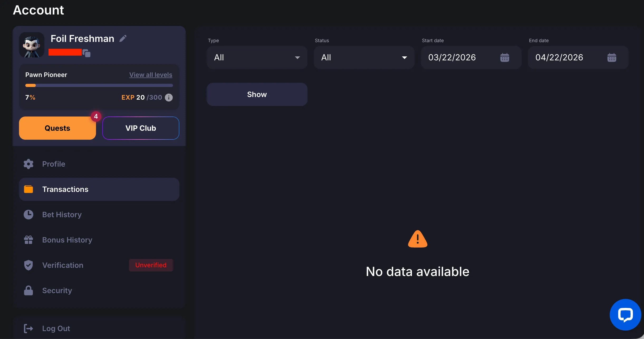Click the Quests notification badge showing 4

[x=96, y=116]
